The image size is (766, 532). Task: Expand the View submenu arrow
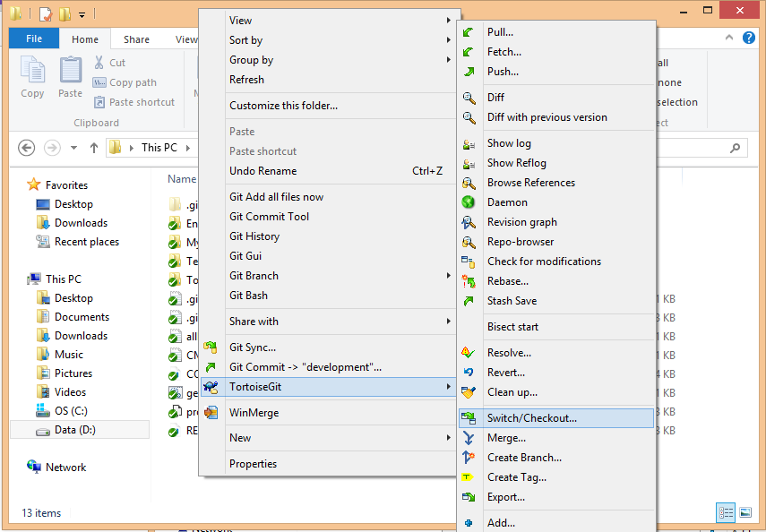click(448, 20)
